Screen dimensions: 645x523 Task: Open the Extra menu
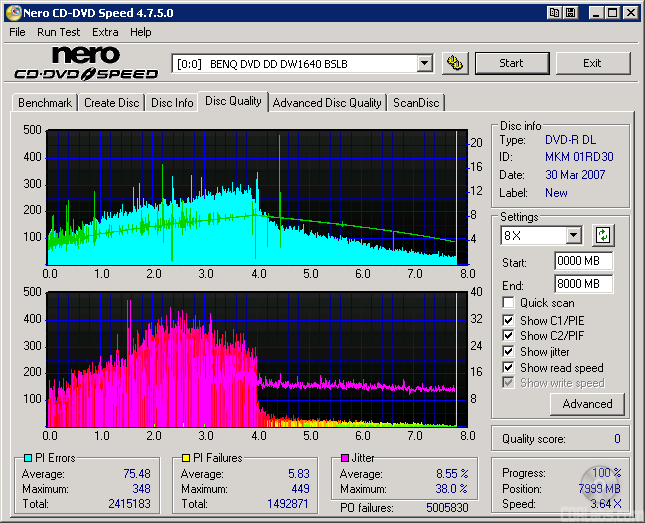coord(106,32)
